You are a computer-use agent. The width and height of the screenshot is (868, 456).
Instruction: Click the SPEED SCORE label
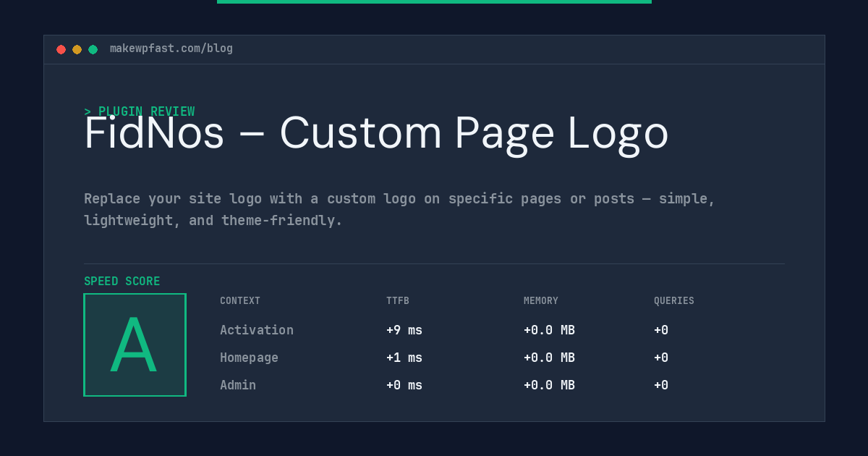122,282
